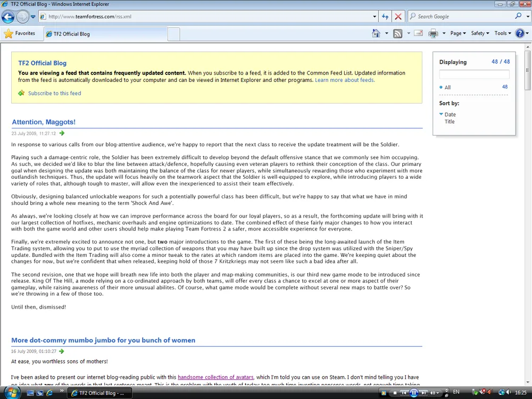The height and width of the screenshot is (399, 532).
Task: Click the Refresh button
Action: tap(385, 16)
